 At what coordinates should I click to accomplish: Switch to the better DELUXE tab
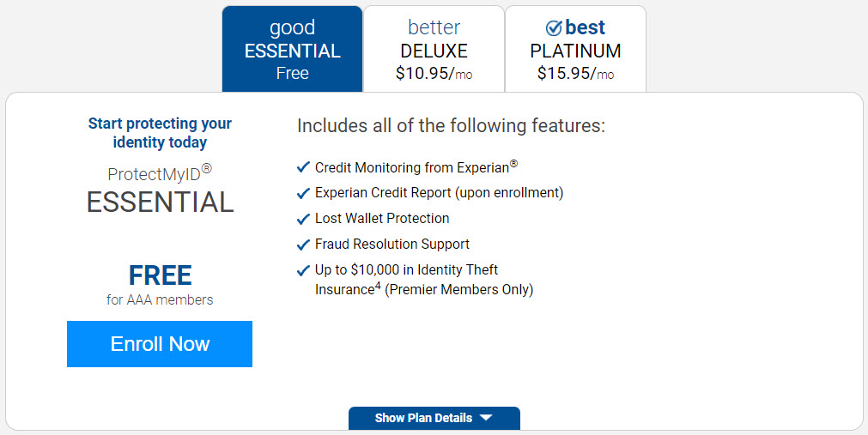(434, 49)
